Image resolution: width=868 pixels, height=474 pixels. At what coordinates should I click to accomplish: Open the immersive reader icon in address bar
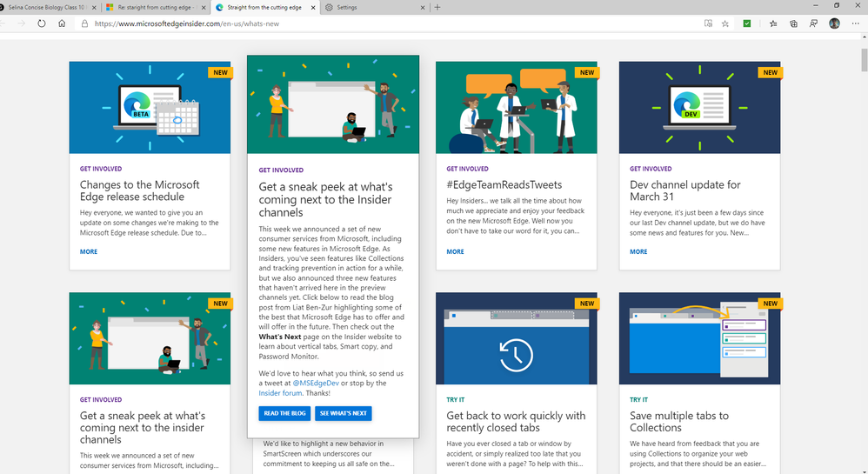click(708, 23)
